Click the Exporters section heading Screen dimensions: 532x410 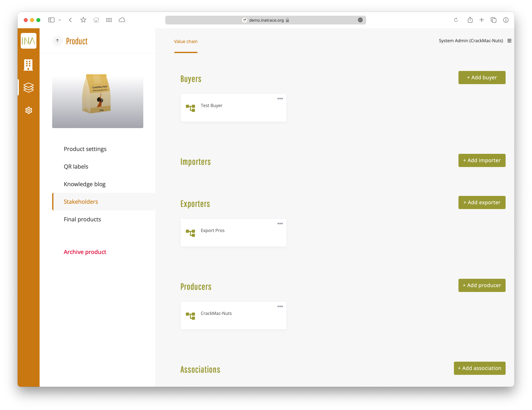tap(195, 204)
